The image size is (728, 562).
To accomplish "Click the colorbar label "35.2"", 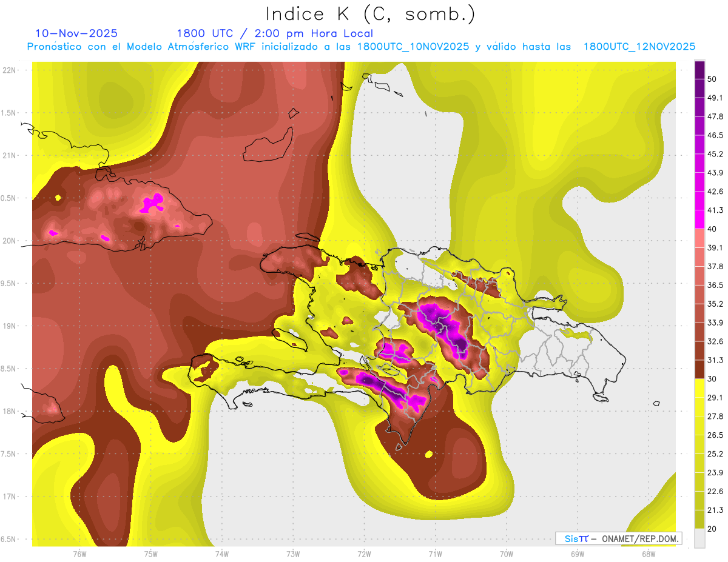I will coord(715,304).
